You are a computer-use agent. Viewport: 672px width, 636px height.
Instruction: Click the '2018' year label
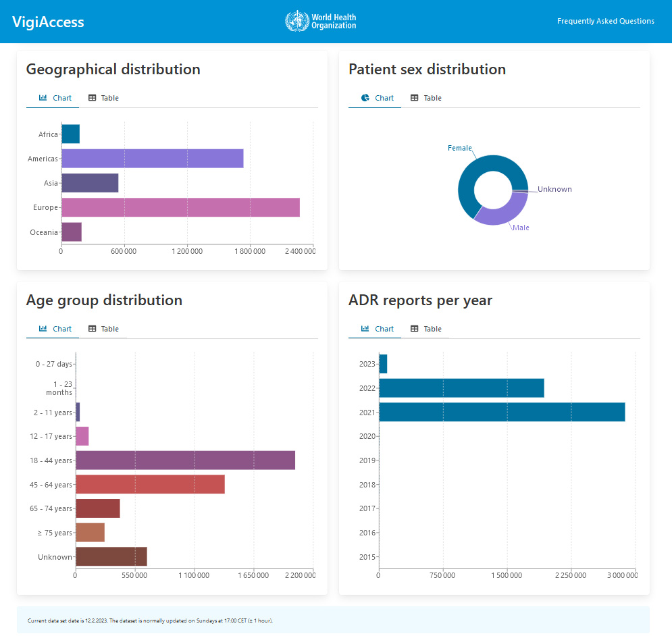(x=367, y=485)
